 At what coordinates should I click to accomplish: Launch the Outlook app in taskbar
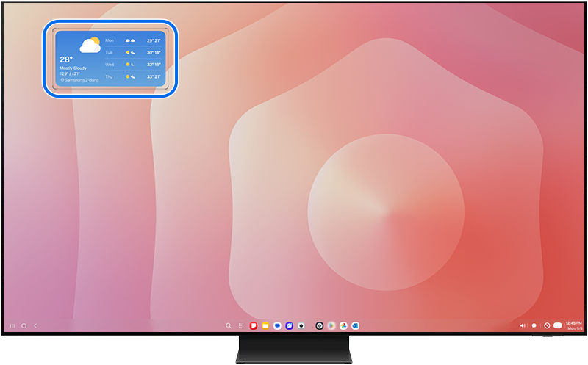355,325
